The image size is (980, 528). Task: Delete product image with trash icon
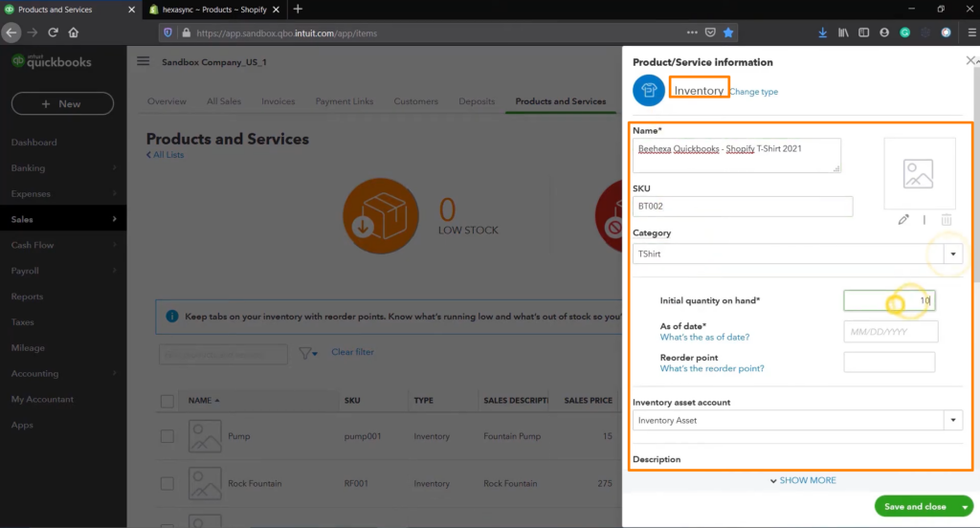[x=947, y=219]
